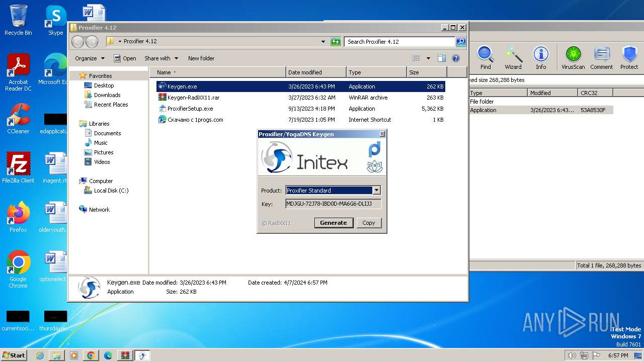Click the Find icon in WinRAR

click(486, 58)
